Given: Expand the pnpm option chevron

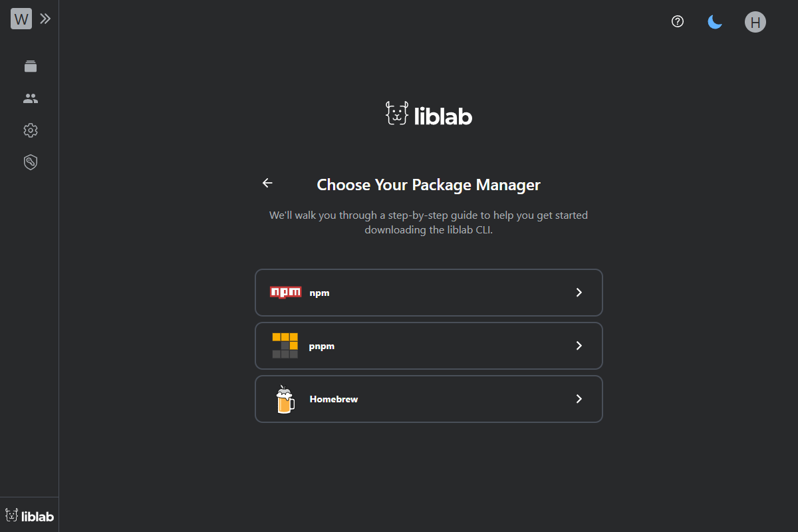Looking at the screenshot, I should click(x=579, y=345).
